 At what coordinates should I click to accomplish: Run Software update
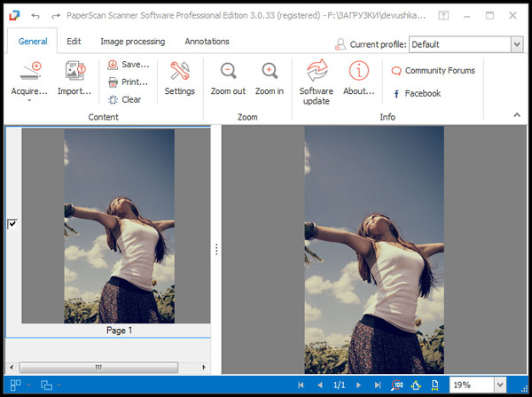(x=316, y=73)
